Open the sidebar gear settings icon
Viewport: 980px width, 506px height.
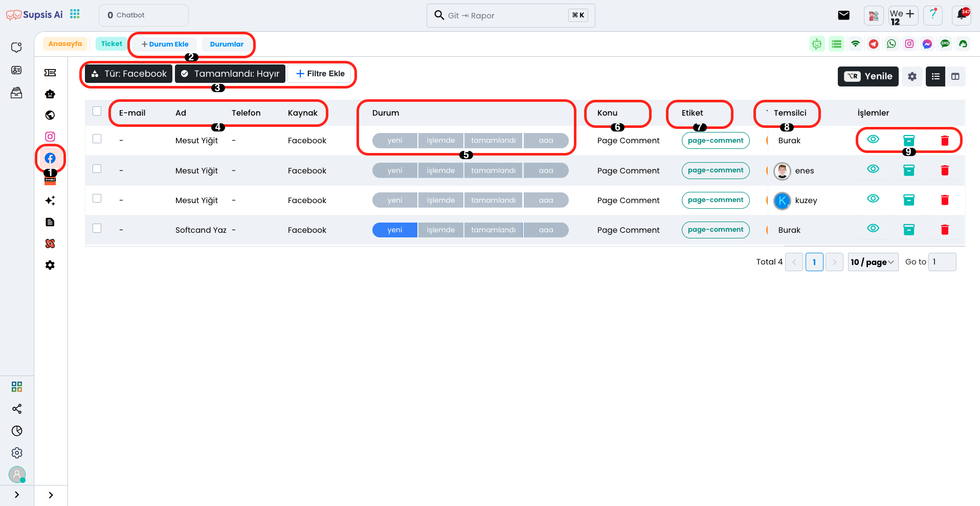point(50,265)
